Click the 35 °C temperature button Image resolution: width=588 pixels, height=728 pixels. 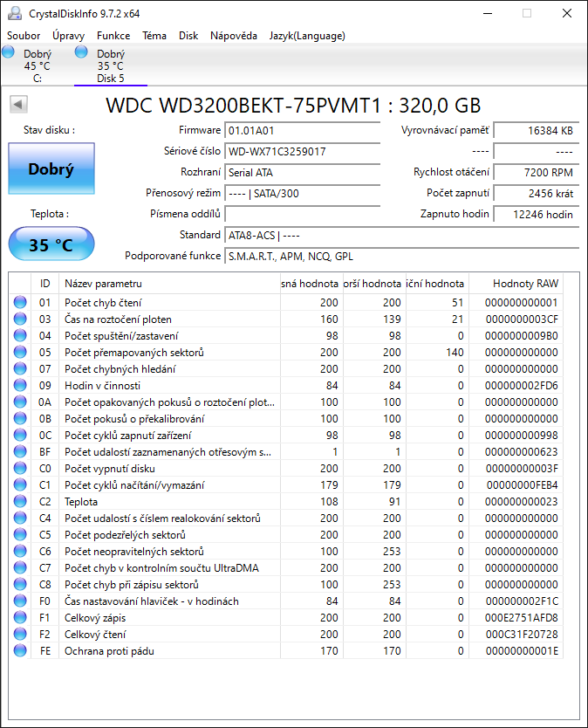(x=51, y=244)
